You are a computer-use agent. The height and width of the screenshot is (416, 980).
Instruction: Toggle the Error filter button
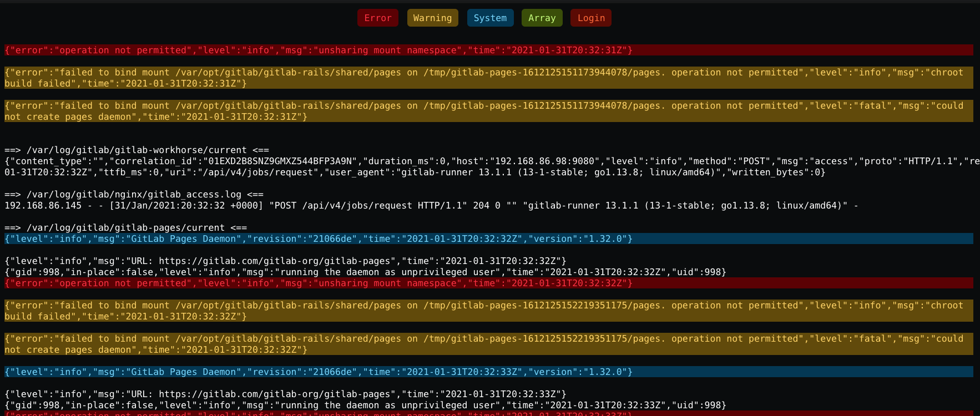coord(378,18)
